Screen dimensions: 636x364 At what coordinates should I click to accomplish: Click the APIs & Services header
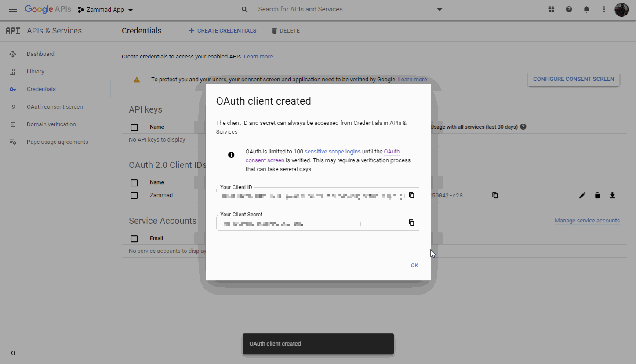pos(54,31)
